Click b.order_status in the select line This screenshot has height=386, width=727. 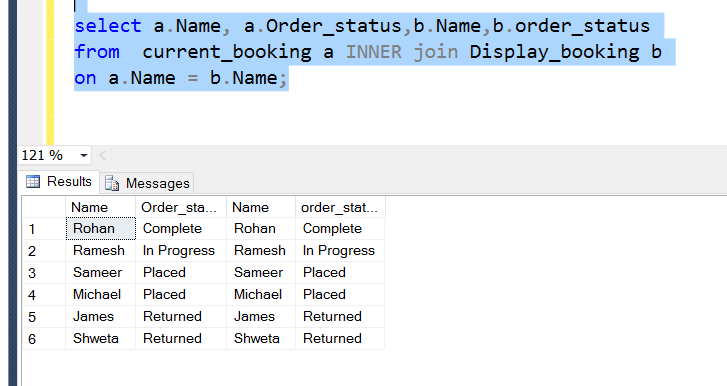click(x=571, y=26)
